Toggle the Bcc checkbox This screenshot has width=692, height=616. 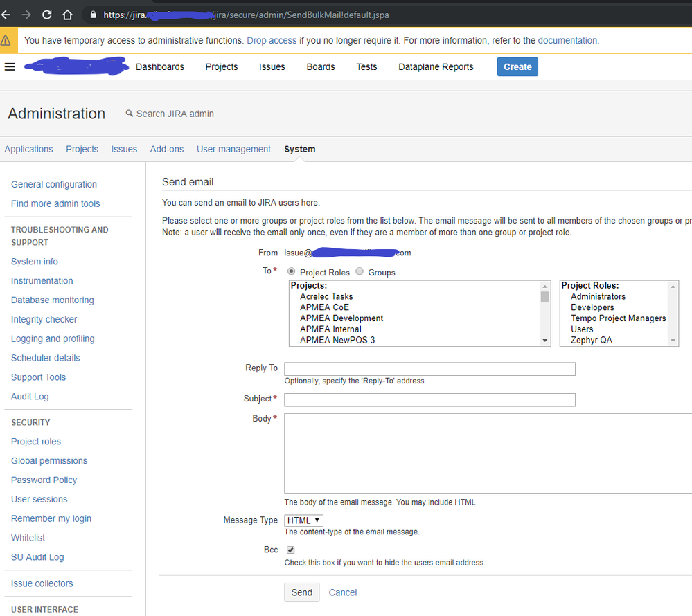(290, 550)
